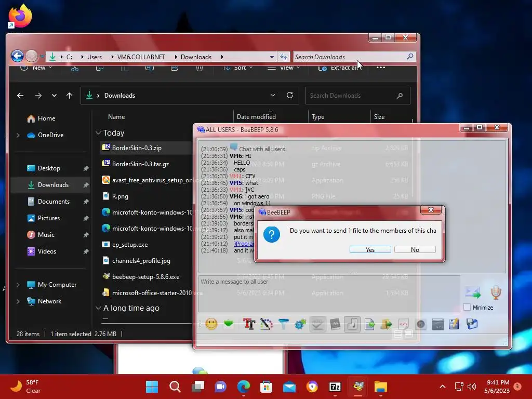
Task: Click the send file icon with green arrow
Action: [x=369, y=324]
